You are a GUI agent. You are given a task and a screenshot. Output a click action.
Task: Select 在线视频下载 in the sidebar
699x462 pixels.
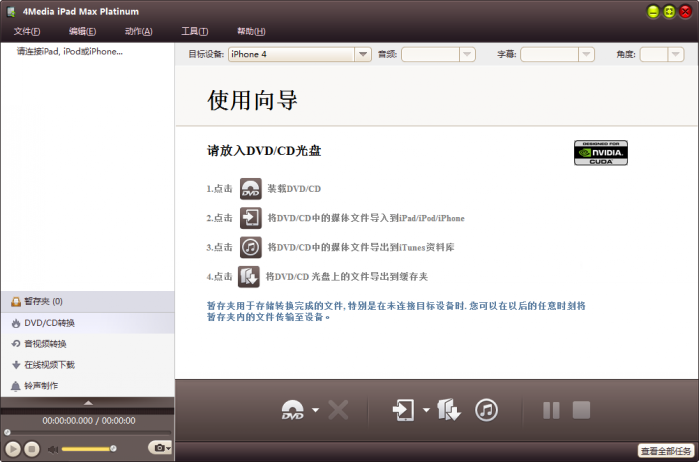87,365
